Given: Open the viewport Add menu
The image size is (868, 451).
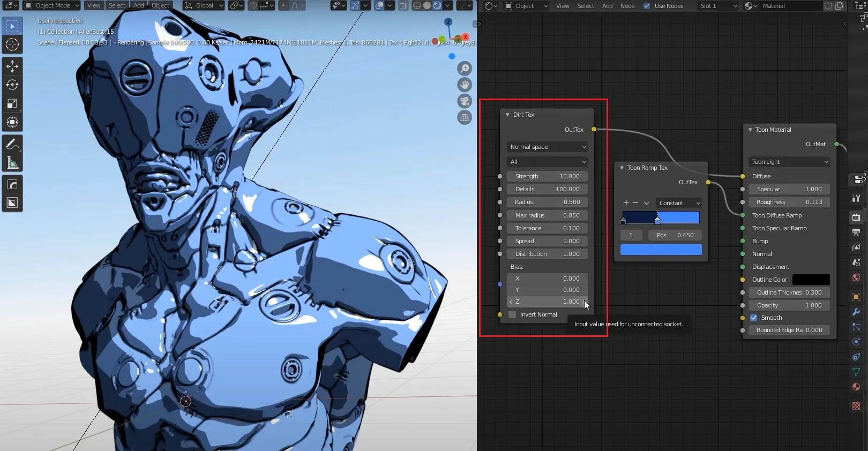Looking at the screenshot, I should [138, 5].
